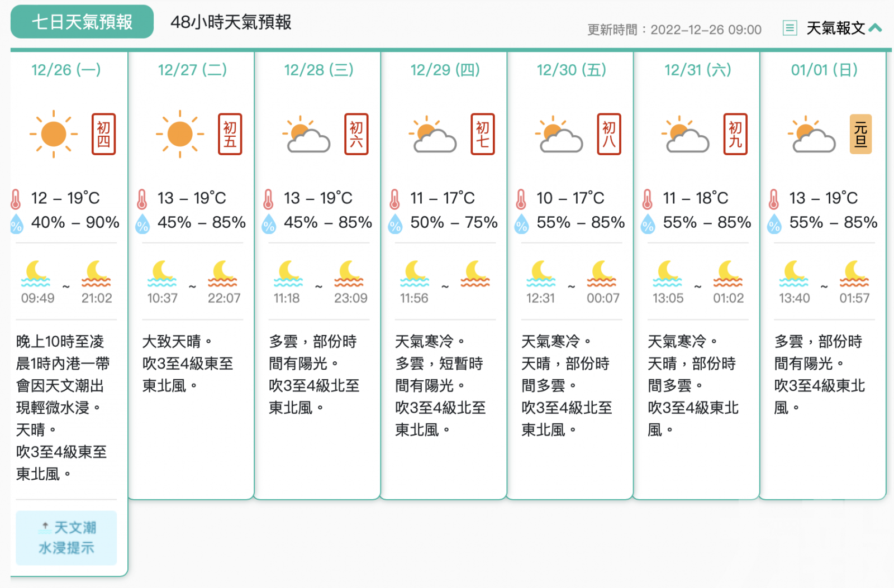Click the 天氣報文 document icon
The width and height of the screenshot is (894, 588).
(x=790, y=27)
